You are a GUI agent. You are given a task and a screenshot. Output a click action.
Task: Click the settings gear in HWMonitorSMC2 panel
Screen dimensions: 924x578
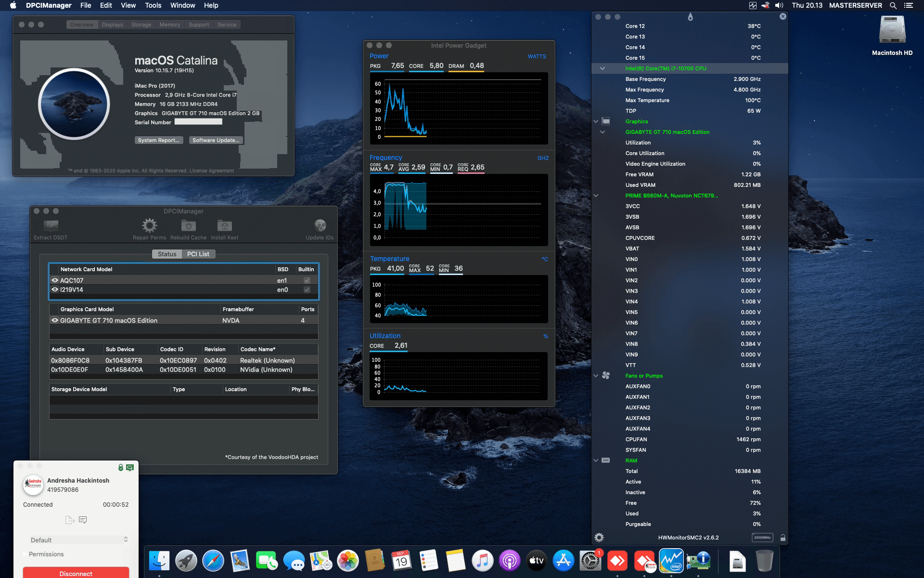[x=600, y=537]
